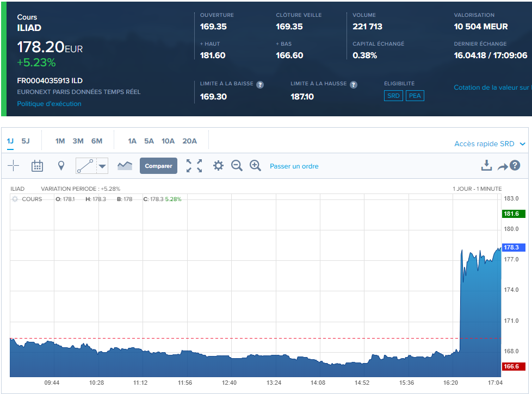The width and height of the screenshot is (532, 394).
Task: Open the Politique d'exécution link
Action: pos(49,104)
